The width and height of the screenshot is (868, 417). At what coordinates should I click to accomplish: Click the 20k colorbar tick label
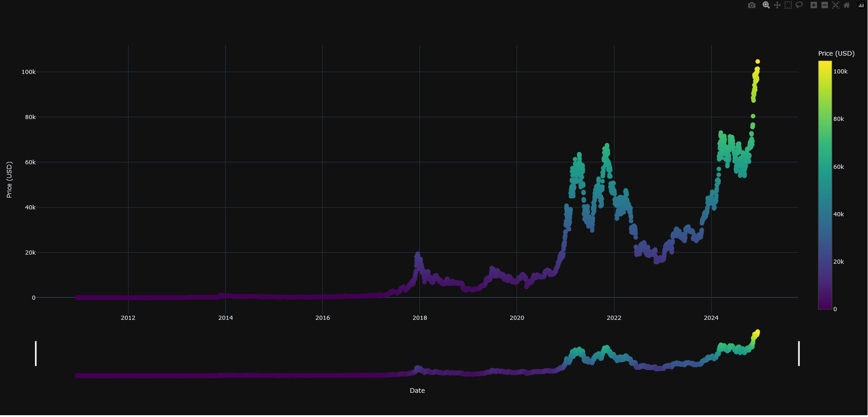tap(839, 262)
